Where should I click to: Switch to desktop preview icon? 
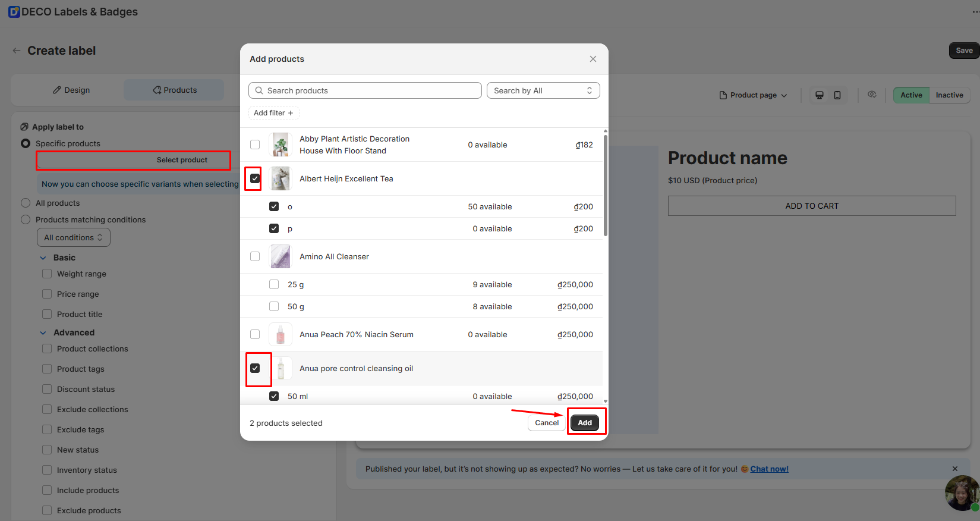coord(819,95)
